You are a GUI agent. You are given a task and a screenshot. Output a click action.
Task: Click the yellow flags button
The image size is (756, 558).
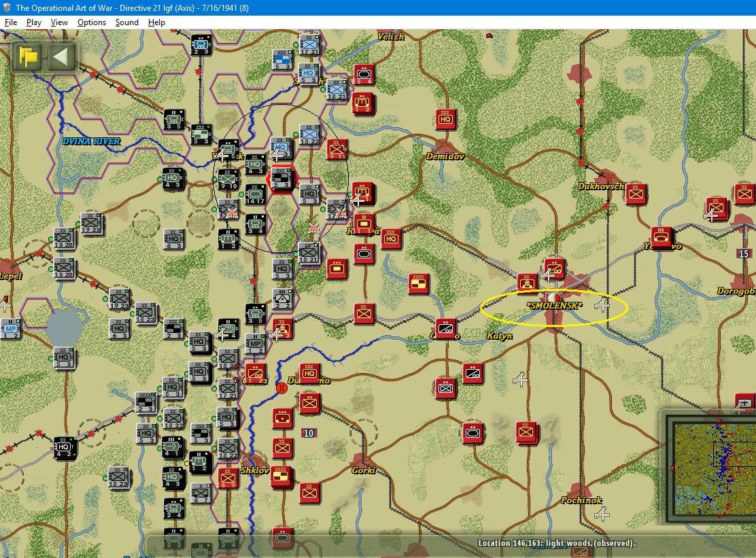(x=28, y=57)
